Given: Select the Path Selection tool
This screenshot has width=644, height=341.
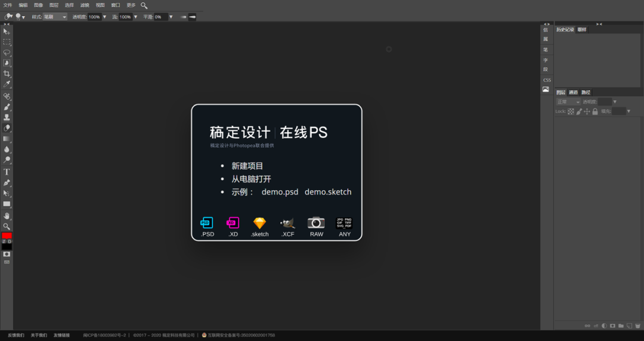Looking at the screenshot, I should (x=7, y=193).
